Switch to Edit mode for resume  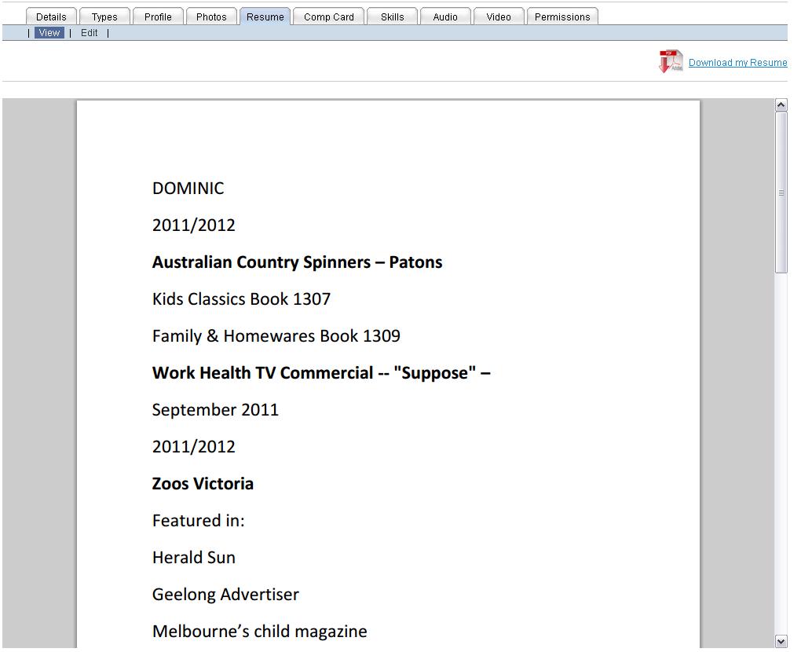pos(89,33)
